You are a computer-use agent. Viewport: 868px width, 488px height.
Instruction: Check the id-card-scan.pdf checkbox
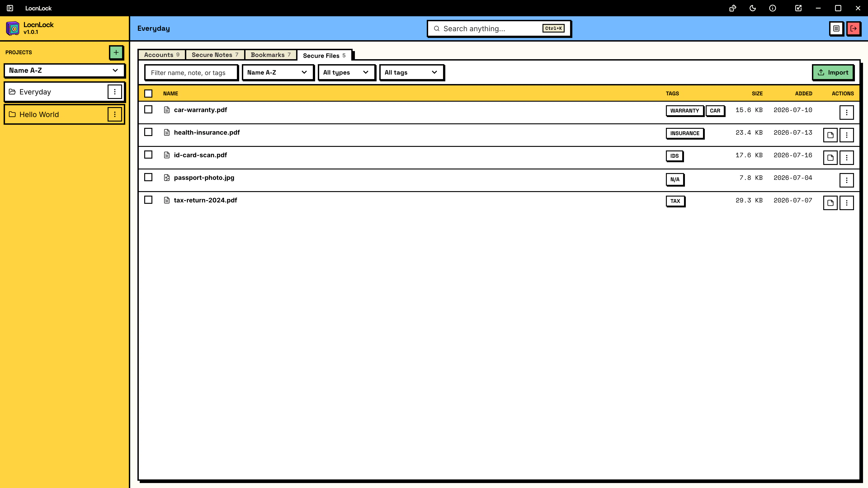(148, 155)
